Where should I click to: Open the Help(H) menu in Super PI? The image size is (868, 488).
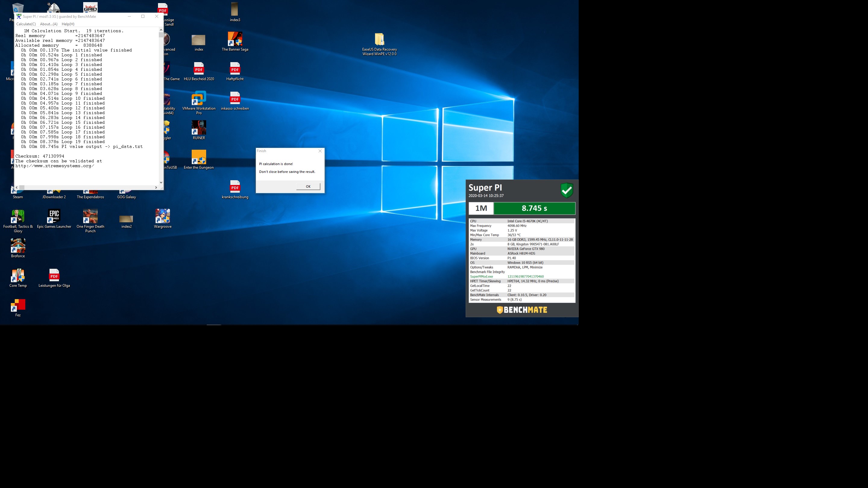coord(68,24)
